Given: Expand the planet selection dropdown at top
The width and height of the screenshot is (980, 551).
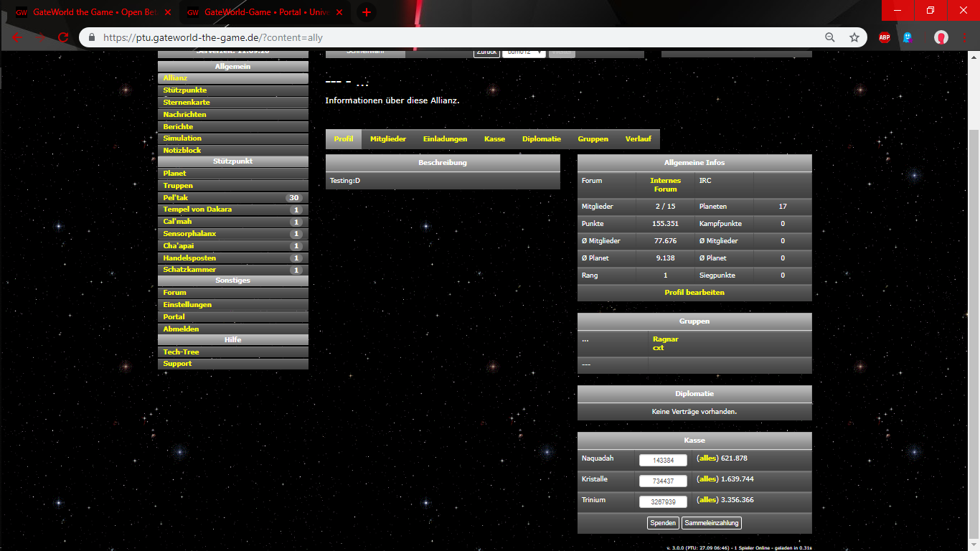Looking at the screenshot, I should click(x=524, y=52).
